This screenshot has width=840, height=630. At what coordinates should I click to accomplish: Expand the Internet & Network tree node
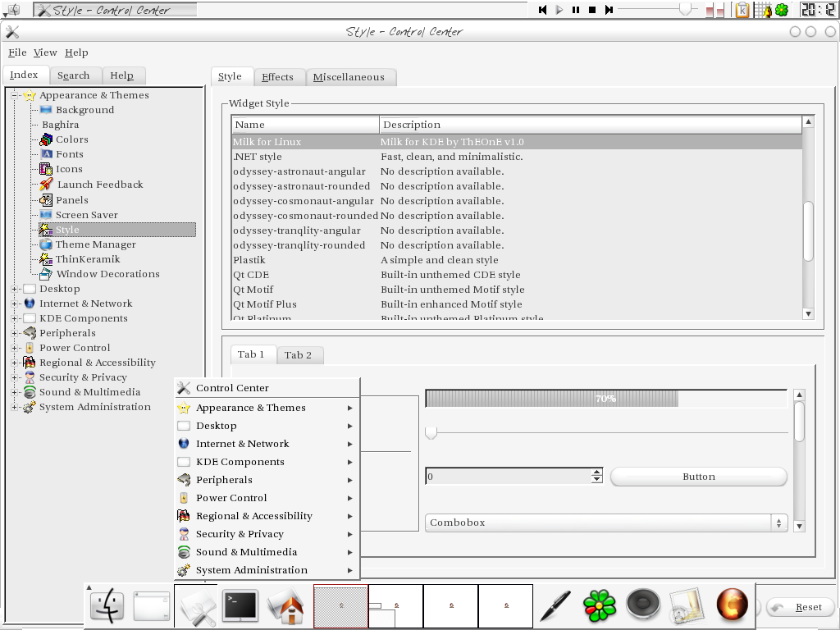(15, 304)
